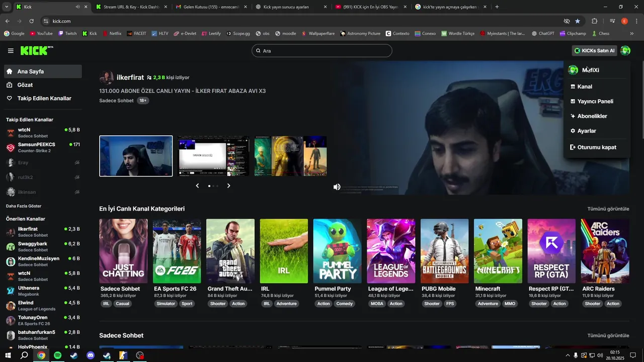644x362 pixels.
Task: Switch to Gelen Kutusu Gmail tab
Action: 211,7
